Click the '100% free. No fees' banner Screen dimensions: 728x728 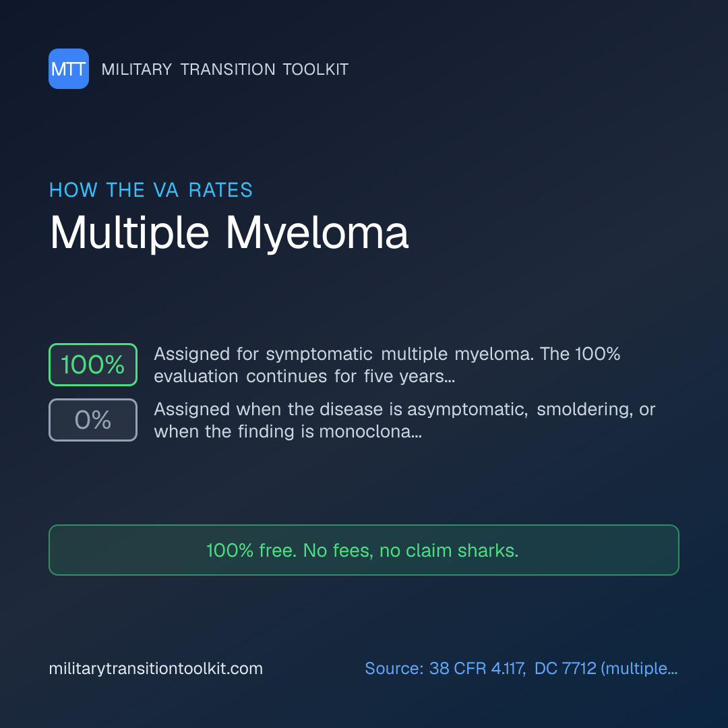[364, 550]
